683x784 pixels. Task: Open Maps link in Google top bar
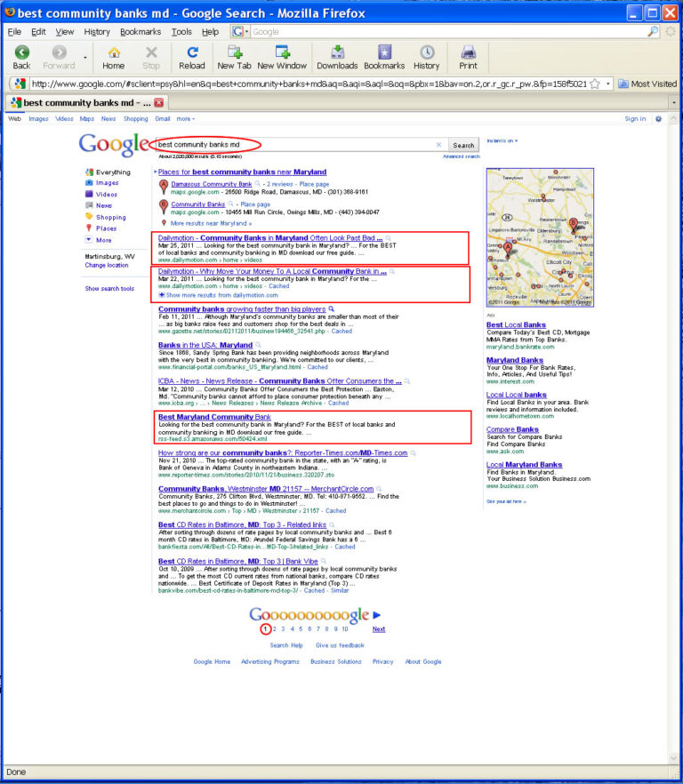click(x=87, y=119)
